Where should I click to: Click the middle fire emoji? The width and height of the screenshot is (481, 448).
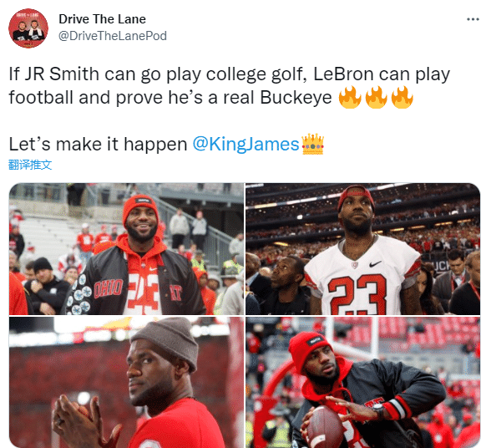click(376, 97)
